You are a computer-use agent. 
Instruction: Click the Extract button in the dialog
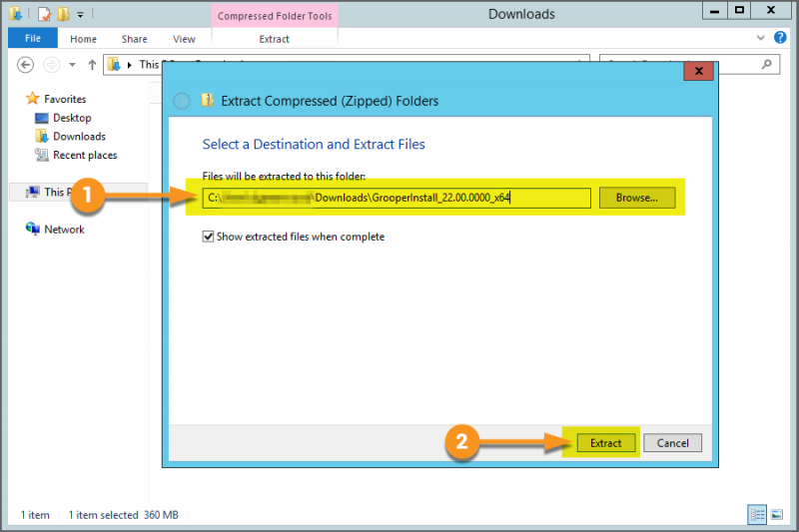point(606,443)
